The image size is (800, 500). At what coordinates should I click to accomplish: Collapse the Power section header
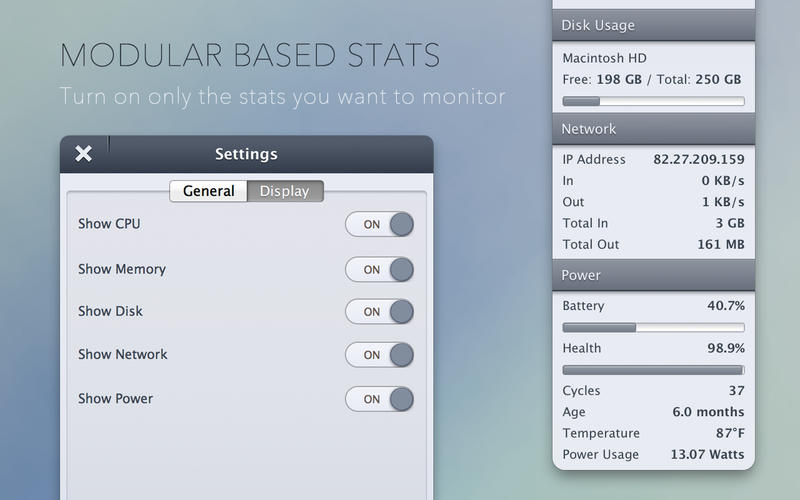(653, 275)
